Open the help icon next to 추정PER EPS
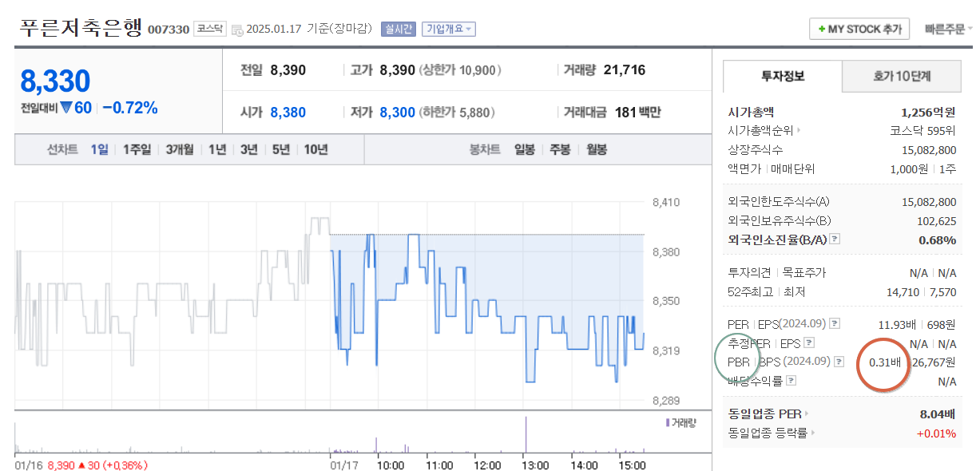 [809, 342]
